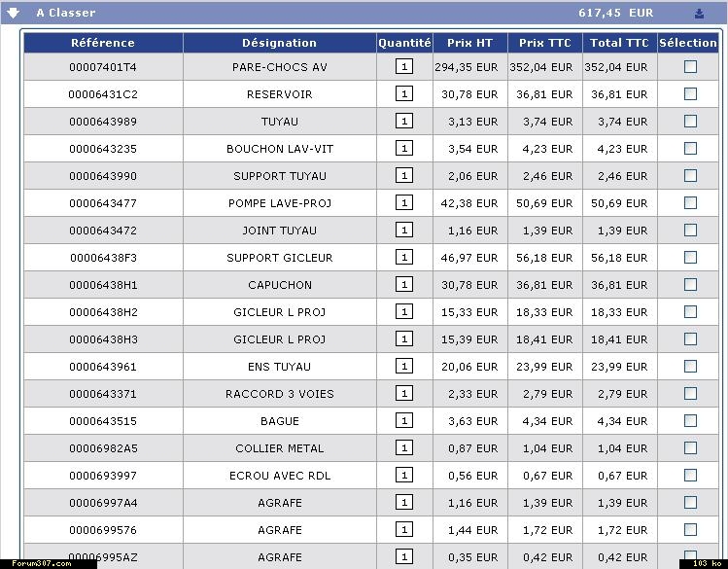This screenshot has height=569, width=728.
Task: Click the Référence column header
Action: point(103,43)
